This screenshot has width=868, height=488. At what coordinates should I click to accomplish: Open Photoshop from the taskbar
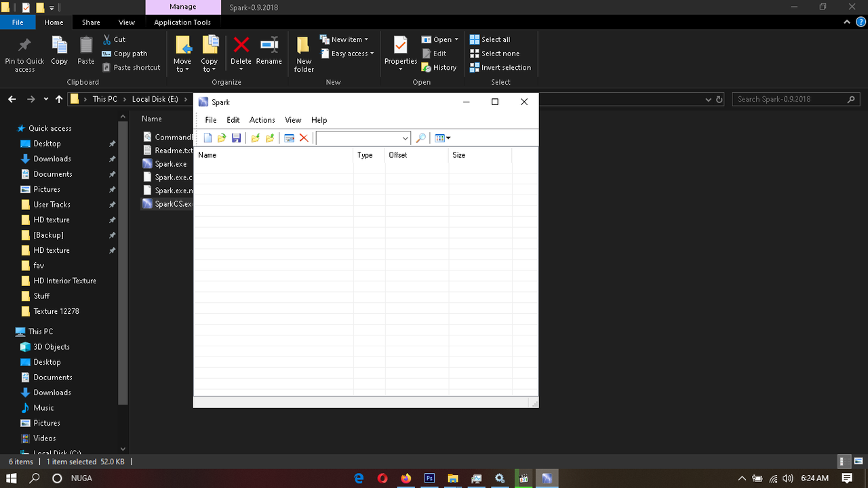click(x=429, y=478)
